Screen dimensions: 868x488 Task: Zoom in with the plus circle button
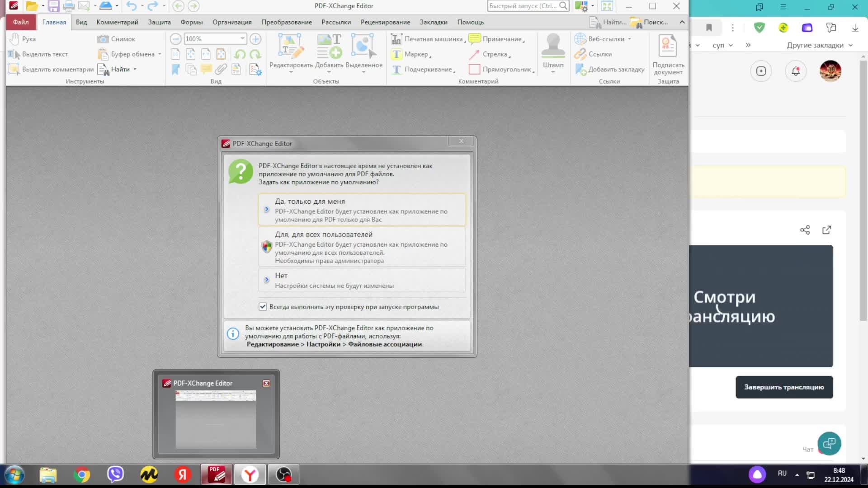255,39
